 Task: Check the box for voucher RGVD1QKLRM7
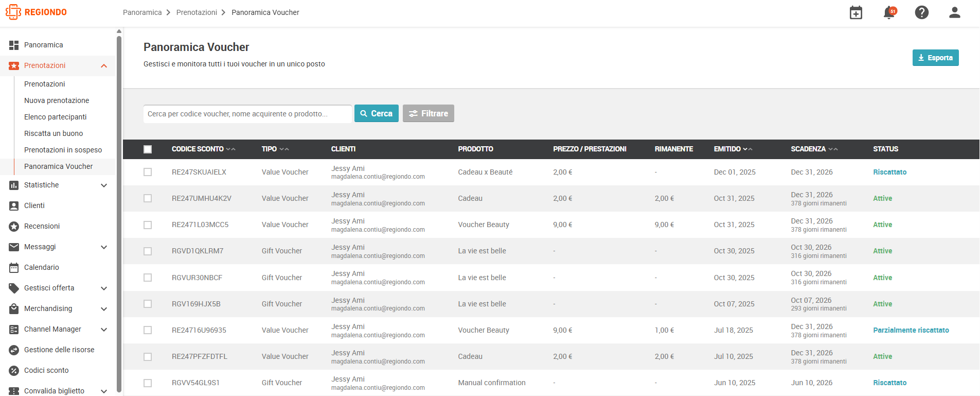[x=148, y=251]
